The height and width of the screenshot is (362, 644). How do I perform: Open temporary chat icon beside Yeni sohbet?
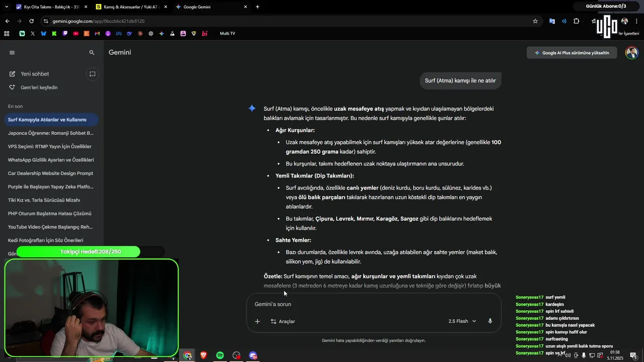click(x=93, y=74)
